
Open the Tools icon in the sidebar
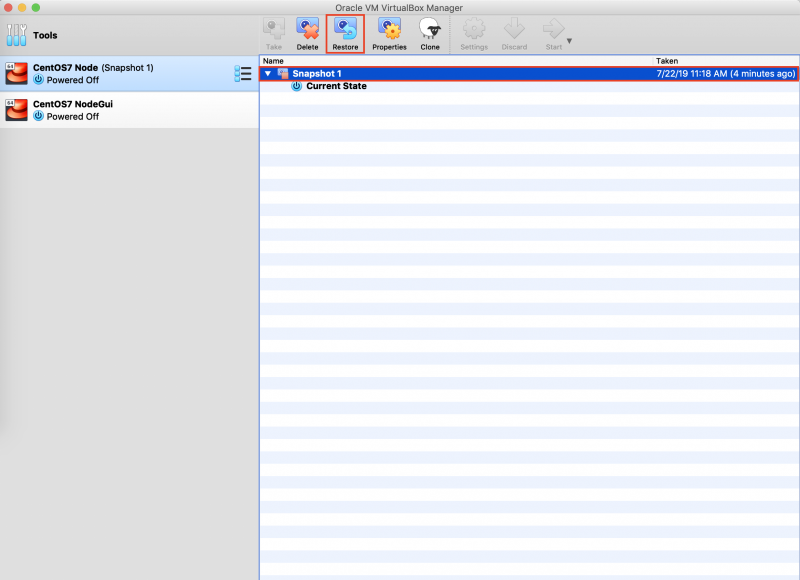(16, 35)
